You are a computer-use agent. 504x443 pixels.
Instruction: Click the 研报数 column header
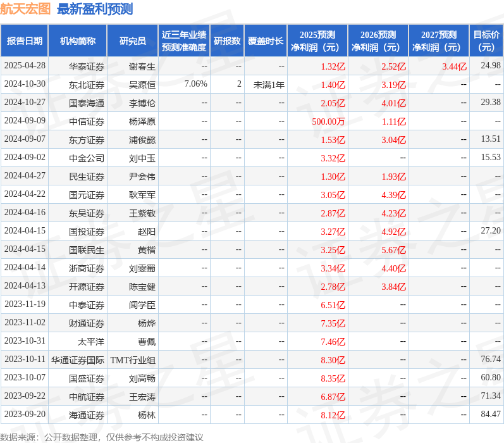tap(227, 41)
